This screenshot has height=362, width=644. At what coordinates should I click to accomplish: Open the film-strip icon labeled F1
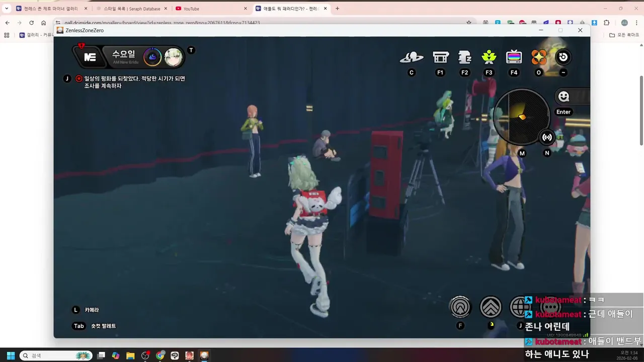[441, 57]
